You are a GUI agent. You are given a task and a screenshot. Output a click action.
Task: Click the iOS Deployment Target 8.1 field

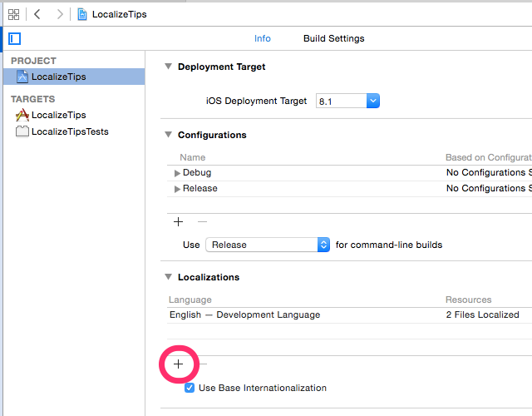coord(342,101)
